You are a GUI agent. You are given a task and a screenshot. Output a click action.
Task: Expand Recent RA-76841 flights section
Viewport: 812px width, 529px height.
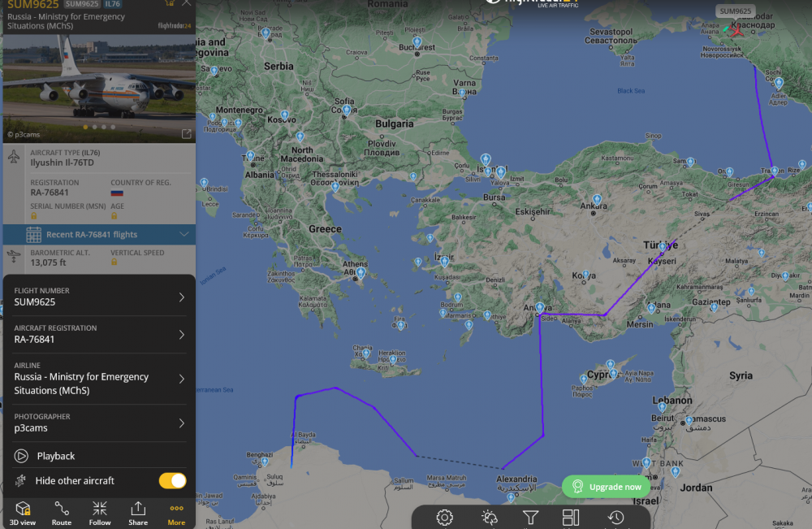point(99,235)
